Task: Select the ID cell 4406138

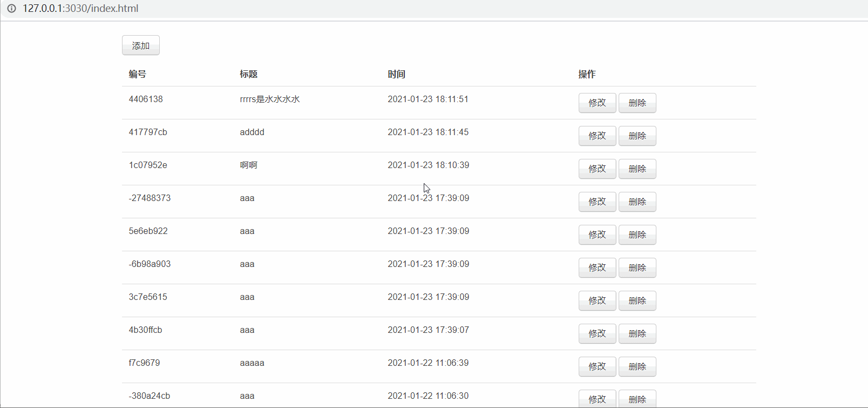Action: pyautogui.click(x=146, y=99)
